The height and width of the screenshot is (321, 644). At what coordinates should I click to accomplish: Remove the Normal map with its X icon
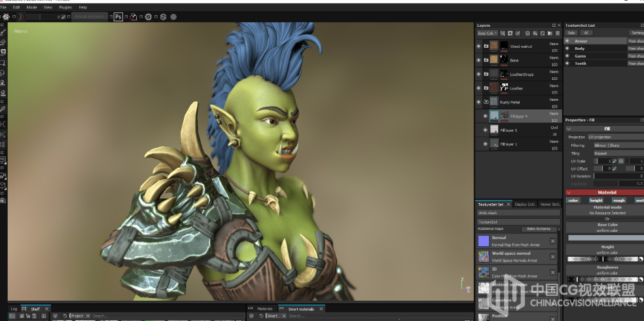pos(553,241)
